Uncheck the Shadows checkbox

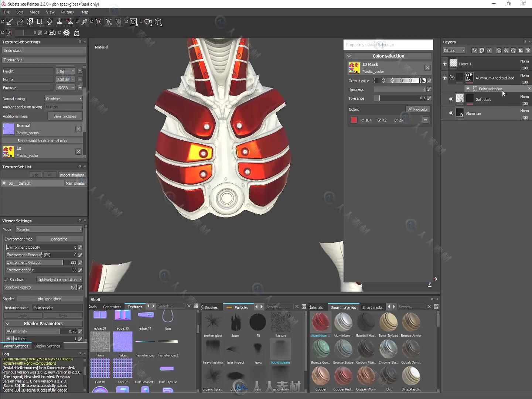(6, 280)
